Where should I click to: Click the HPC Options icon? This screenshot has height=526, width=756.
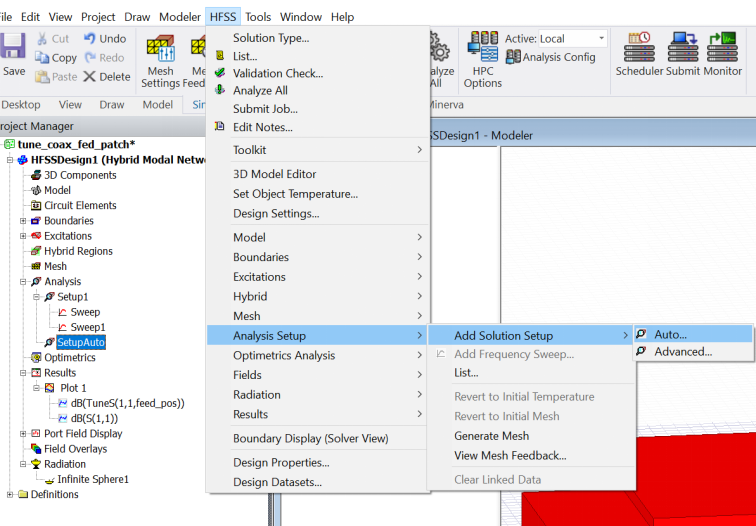(483, 58)
